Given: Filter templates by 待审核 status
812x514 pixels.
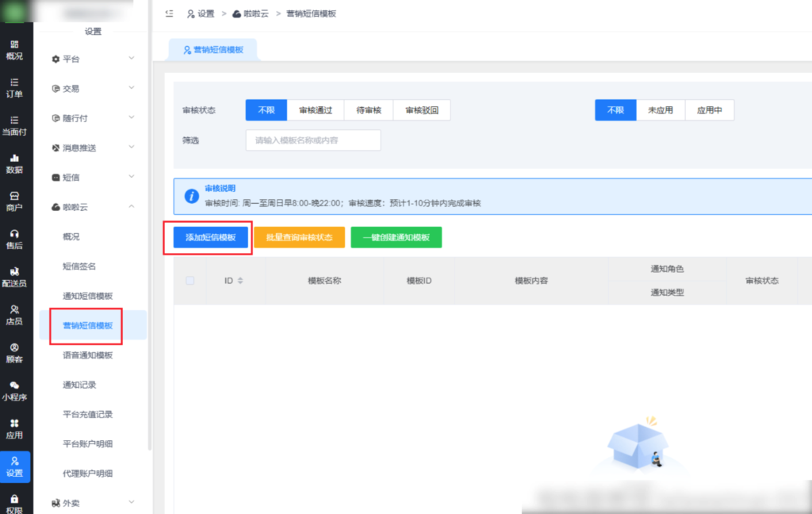Looking at the screenshot, I should [367, 109].
